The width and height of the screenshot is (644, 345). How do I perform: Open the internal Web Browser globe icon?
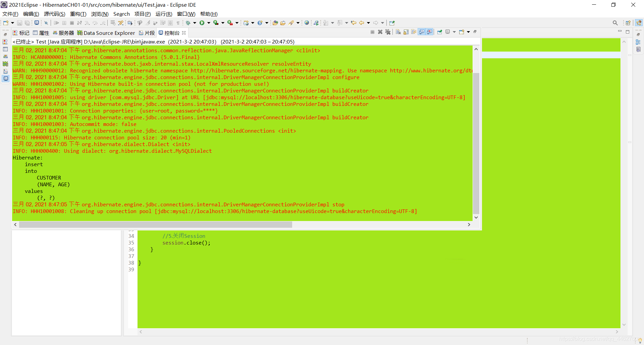coord(307,23)
